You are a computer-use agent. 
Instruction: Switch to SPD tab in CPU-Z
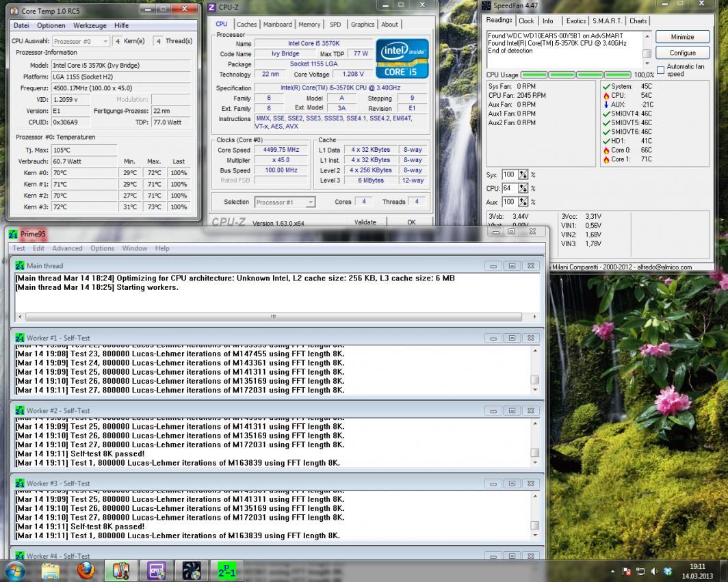click(335, 24)
